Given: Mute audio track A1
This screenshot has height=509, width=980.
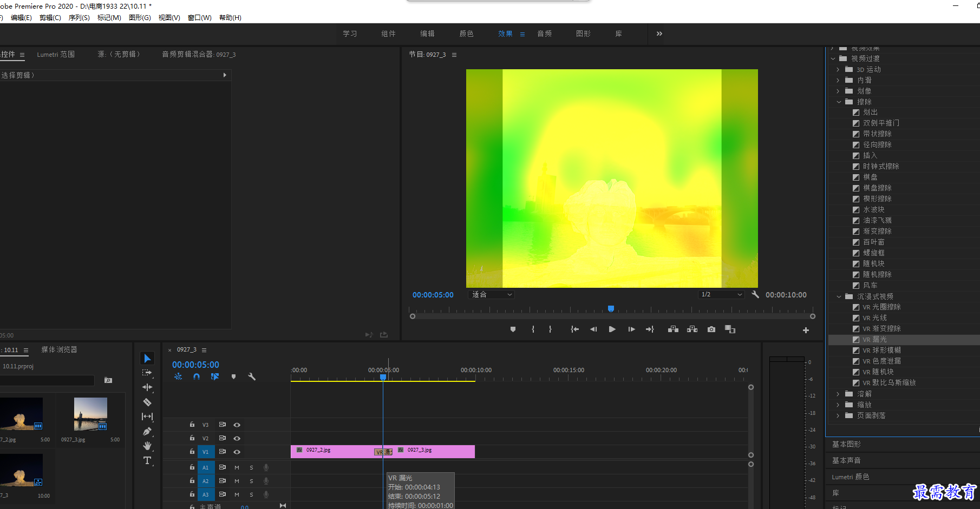Looking at the screenshot, I should coord(237,467).
